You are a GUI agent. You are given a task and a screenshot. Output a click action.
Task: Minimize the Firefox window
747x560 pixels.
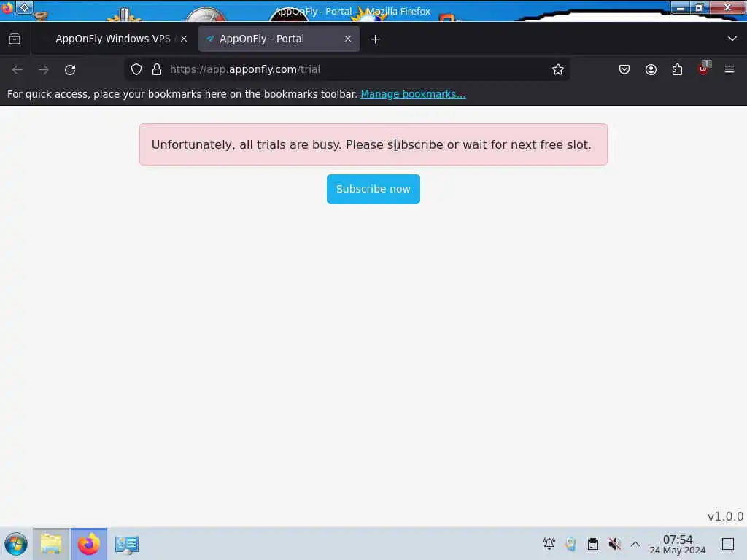click(681, 7)
